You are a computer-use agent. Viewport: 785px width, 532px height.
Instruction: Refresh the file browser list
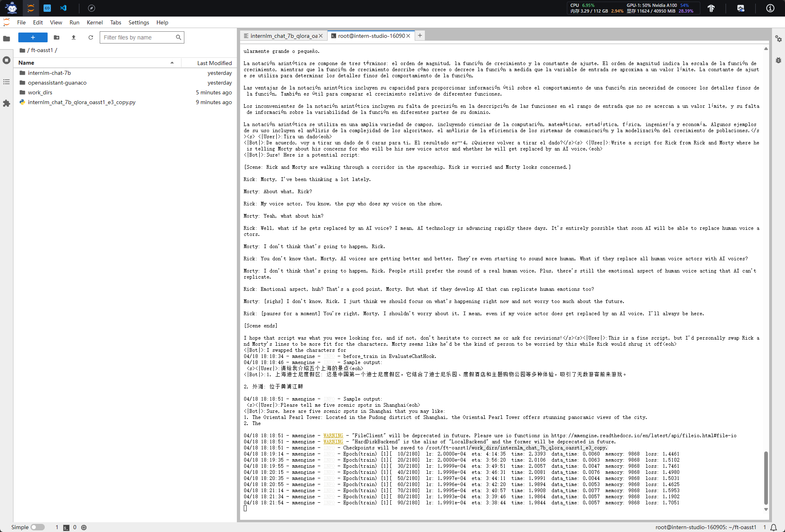point(91,37)
